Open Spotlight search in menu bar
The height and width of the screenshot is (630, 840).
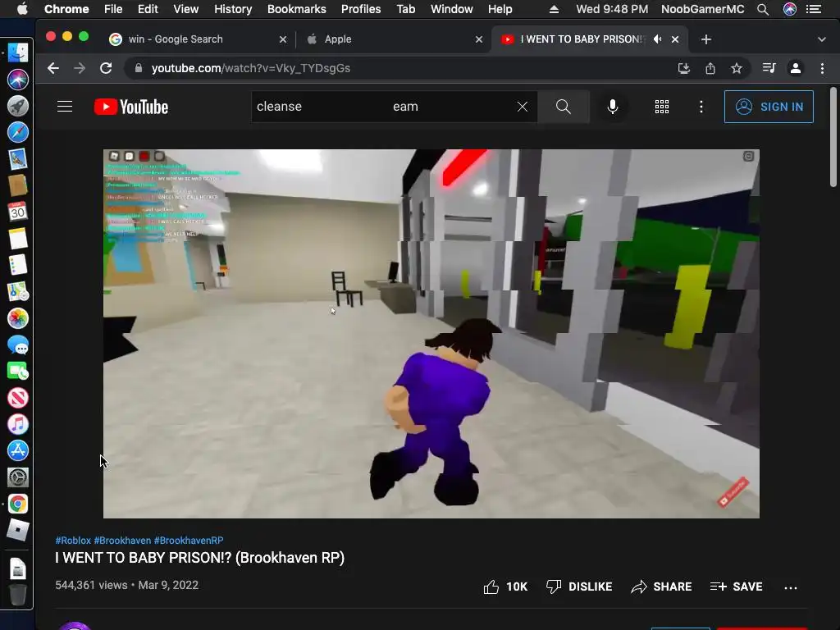pos(763,9)
